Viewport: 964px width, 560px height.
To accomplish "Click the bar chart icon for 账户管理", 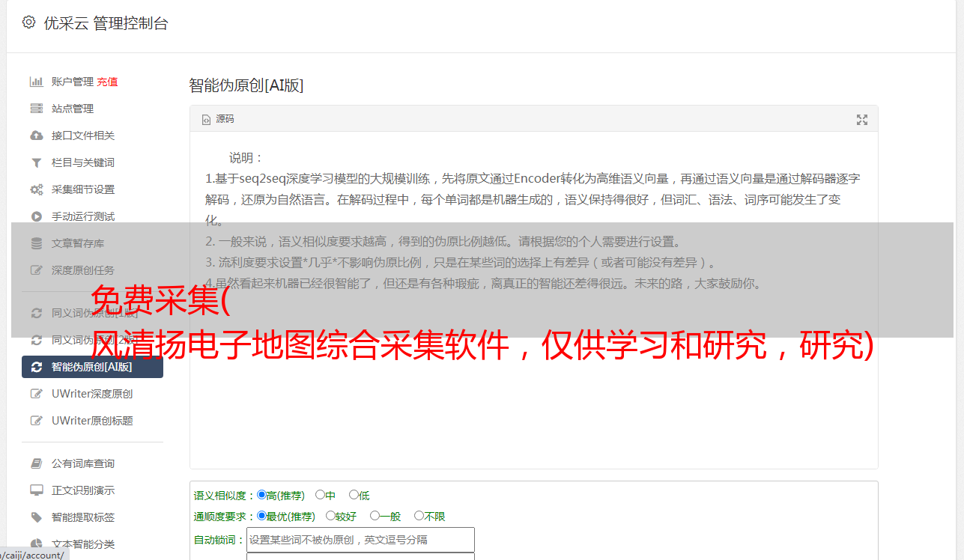I will [x=36, y=82].
